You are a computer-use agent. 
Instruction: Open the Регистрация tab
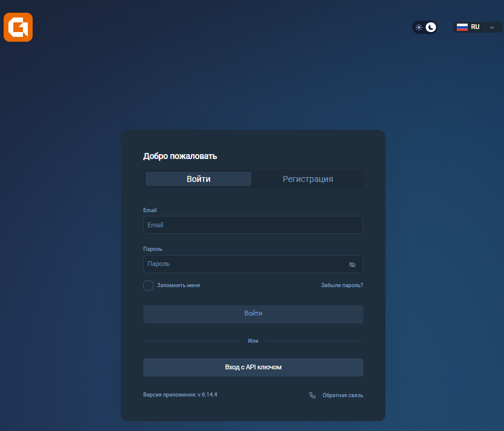(308, 179)
